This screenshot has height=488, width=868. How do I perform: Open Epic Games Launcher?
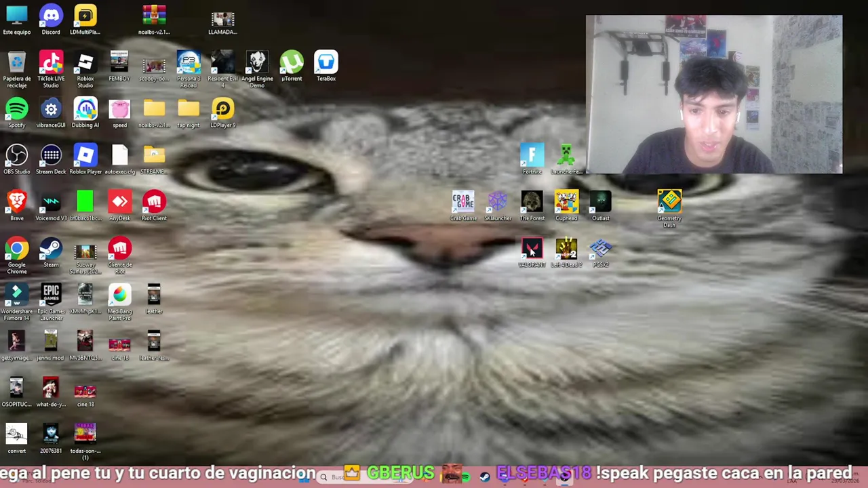point(51,302)
